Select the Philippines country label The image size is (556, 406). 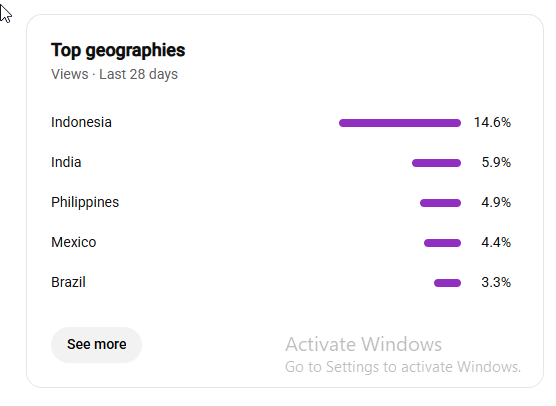[x=85, y=202]
